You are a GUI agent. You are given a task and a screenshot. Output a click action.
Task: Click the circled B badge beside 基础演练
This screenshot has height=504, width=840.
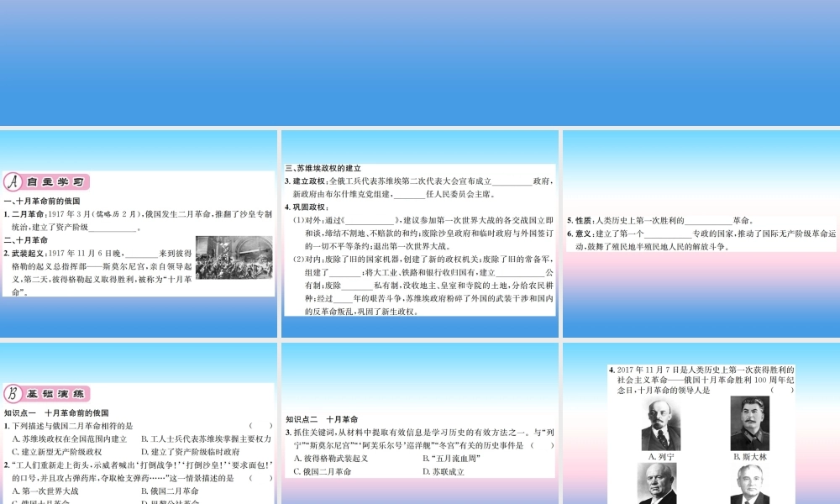pyautogui.click(x=13, y=394)
